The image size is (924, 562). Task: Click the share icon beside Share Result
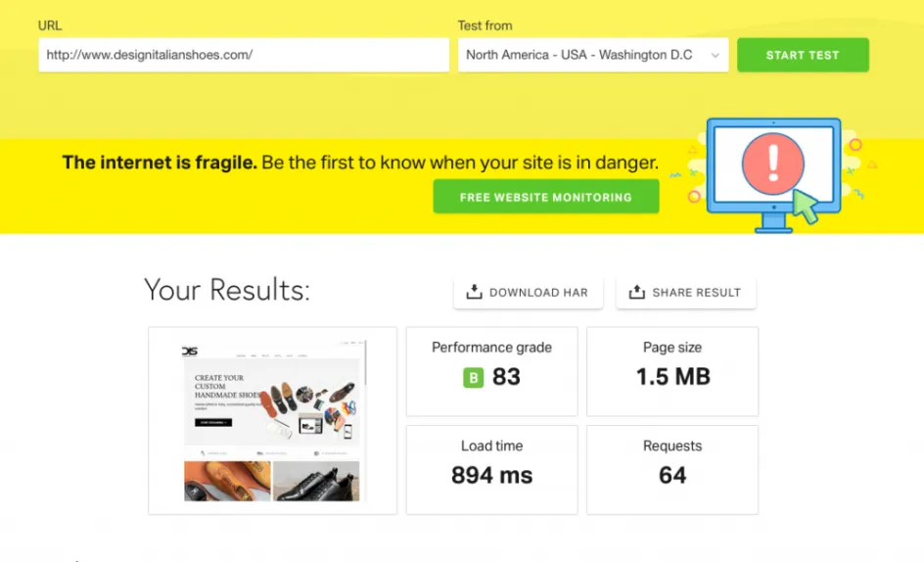click(637, 292)
